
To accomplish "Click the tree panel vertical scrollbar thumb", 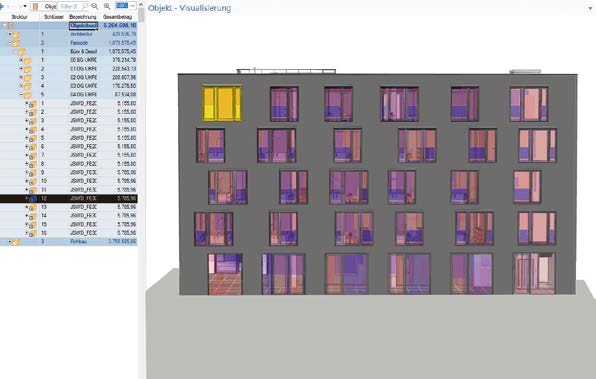I will [141, 15].
